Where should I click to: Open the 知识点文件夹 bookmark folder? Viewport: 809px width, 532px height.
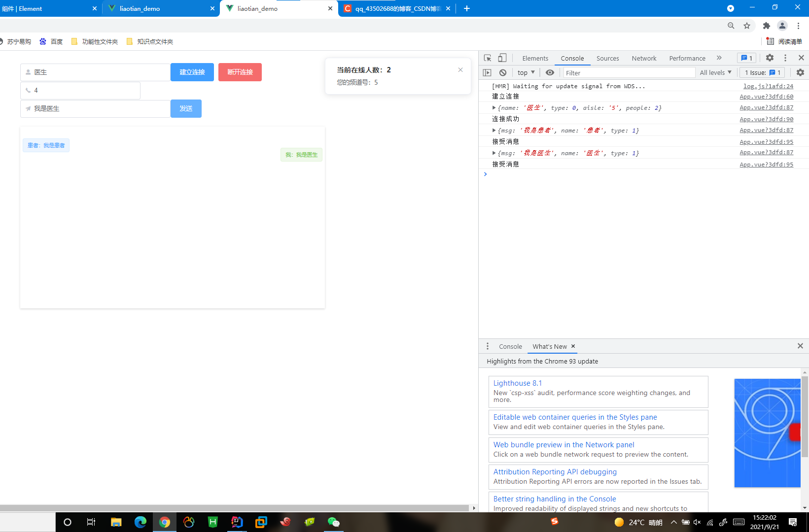(x=150, y=41)
